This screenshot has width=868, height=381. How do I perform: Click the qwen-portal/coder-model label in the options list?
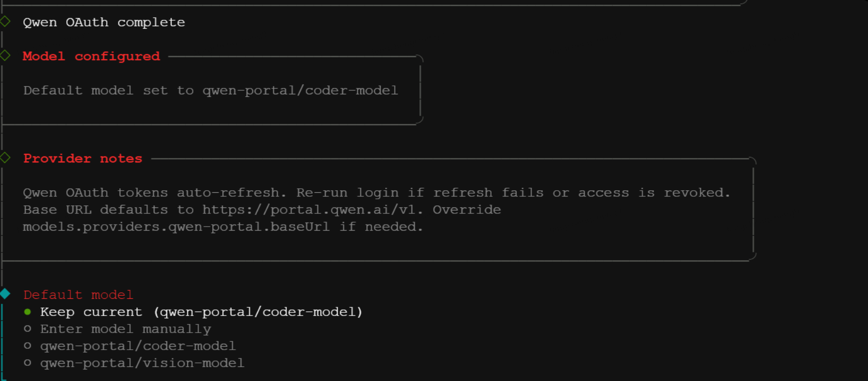pyautogui.click(x=138, y=346)
